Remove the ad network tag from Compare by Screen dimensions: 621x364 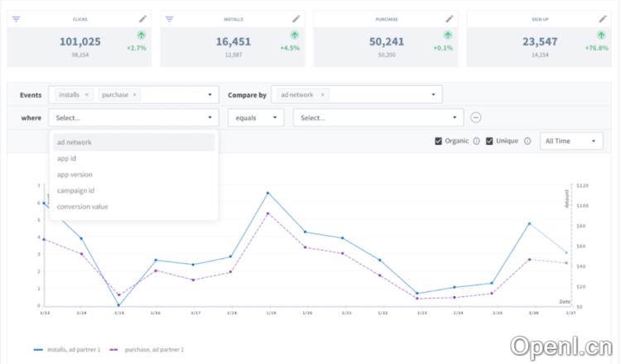click(x=322, y=95)
